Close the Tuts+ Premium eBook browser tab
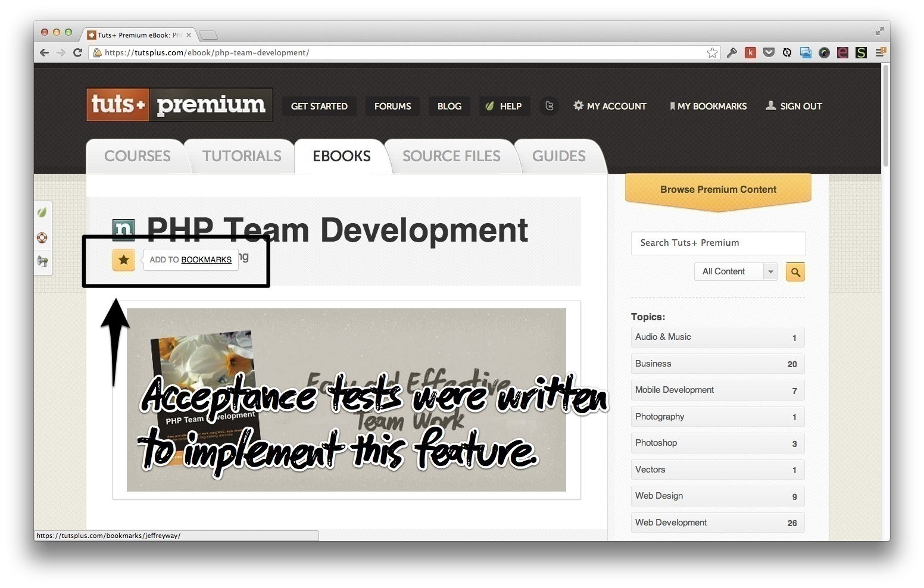Viewport: 924px width, 588px height. [x=189, y=35]
